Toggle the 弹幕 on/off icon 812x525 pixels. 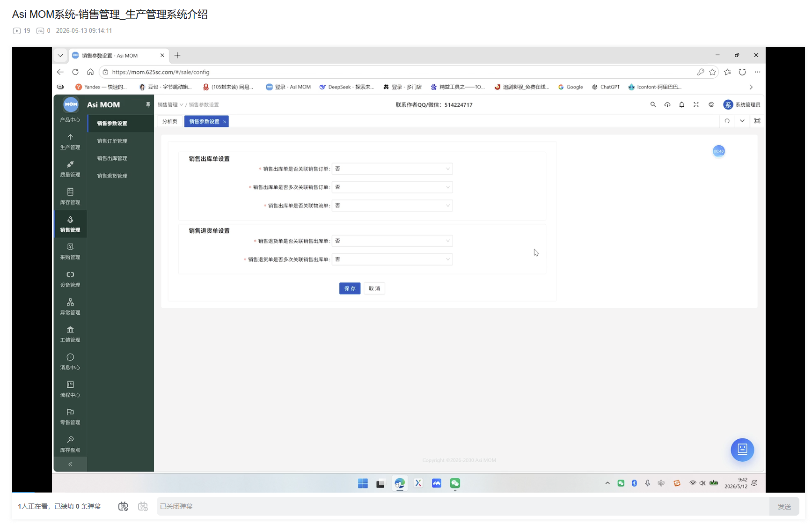123,506
